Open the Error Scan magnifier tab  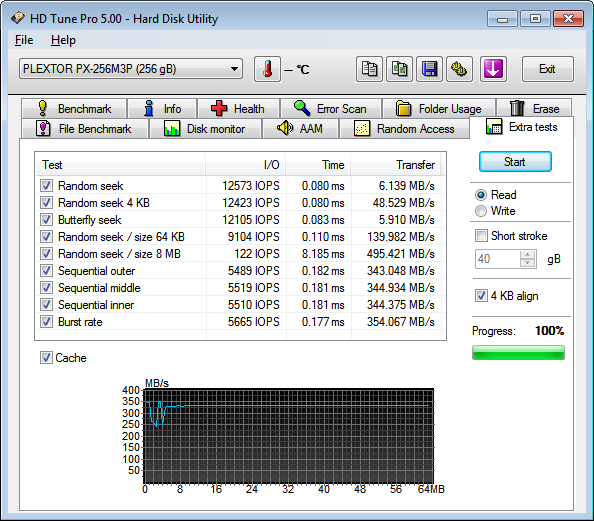pos(331,109)
